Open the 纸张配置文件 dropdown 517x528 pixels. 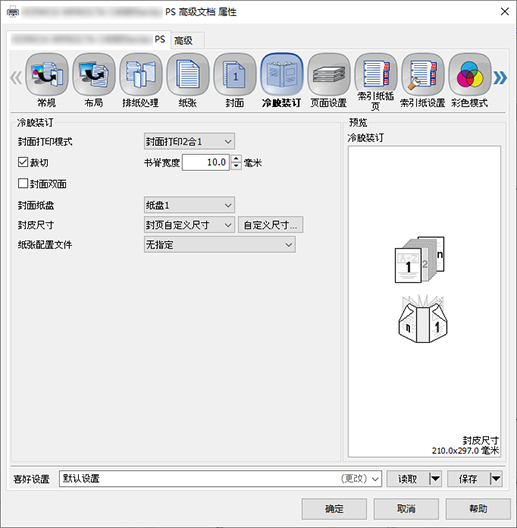pos(220,244)
